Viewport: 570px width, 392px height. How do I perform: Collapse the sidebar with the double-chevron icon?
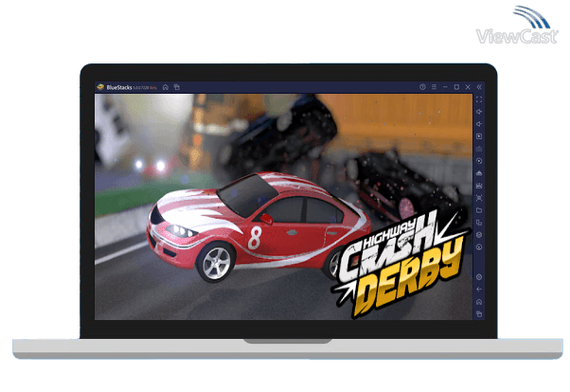coord(479,87)
